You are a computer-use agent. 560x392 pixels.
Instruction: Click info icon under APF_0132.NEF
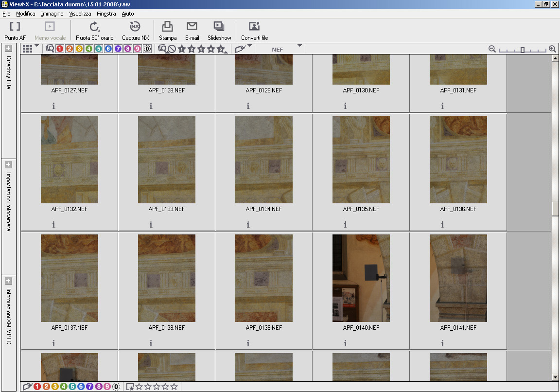pos(53,224)
